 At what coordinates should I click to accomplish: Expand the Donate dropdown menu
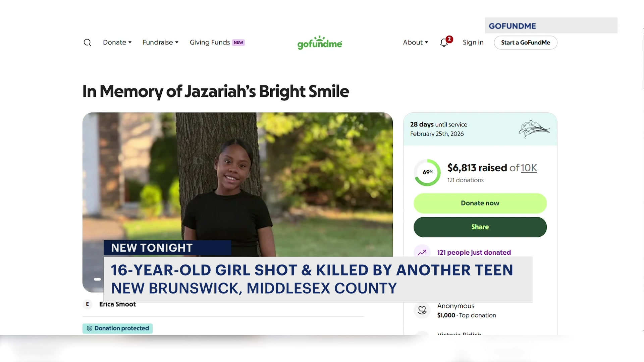[117, 43]
